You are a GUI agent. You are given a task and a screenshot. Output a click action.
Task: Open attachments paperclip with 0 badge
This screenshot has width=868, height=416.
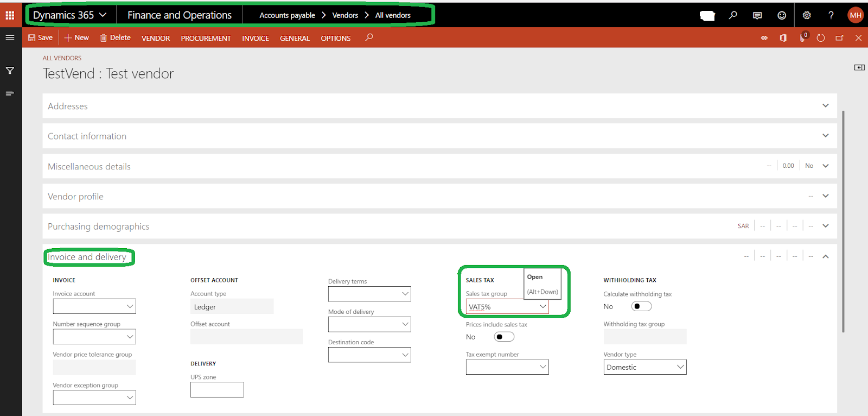coord(803,37)
